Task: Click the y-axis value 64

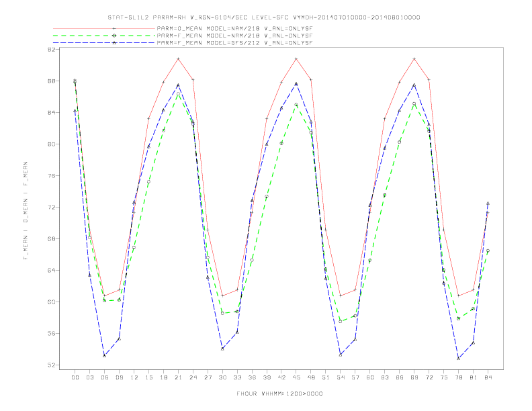Action: tap(52, 270)
